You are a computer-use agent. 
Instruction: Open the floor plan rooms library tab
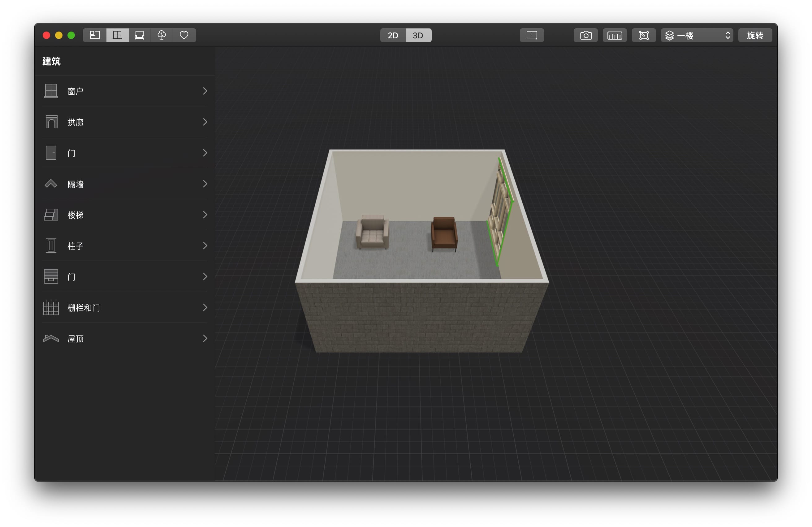pyautogui.click(x=94, y=35)
